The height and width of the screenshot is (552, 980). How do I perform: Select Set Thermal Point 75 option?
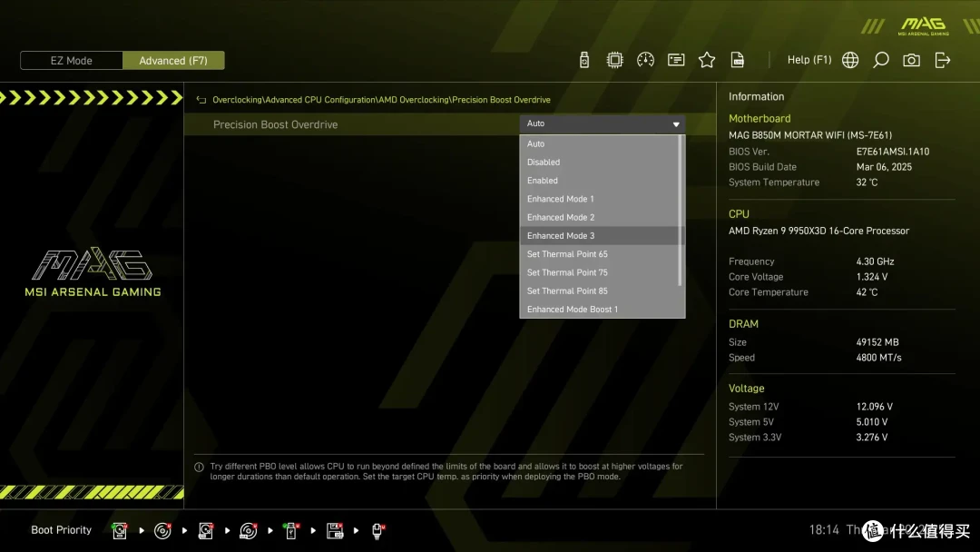click(x=602, y=272)
